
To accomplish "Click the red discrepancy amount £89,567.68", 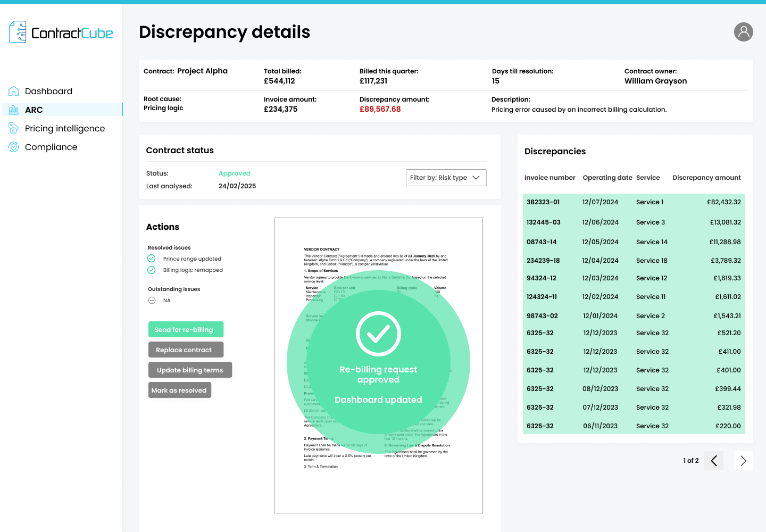I will (x=380, y=109).
